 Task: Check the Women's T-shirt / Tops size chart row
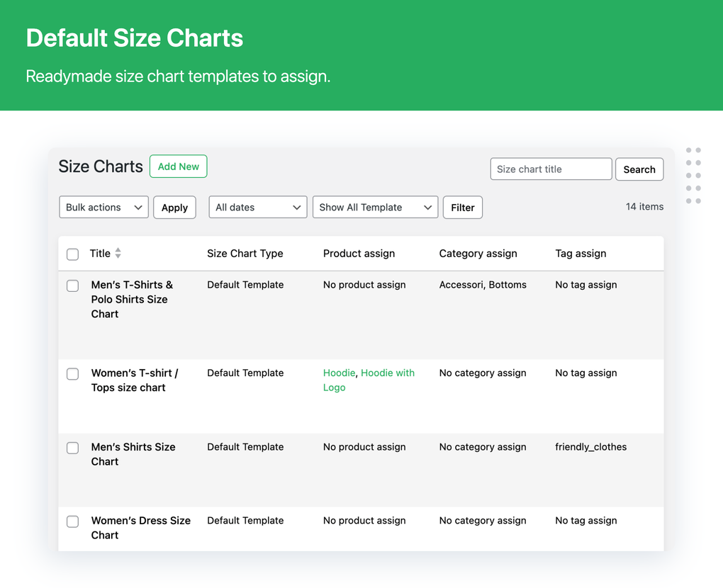72,374
